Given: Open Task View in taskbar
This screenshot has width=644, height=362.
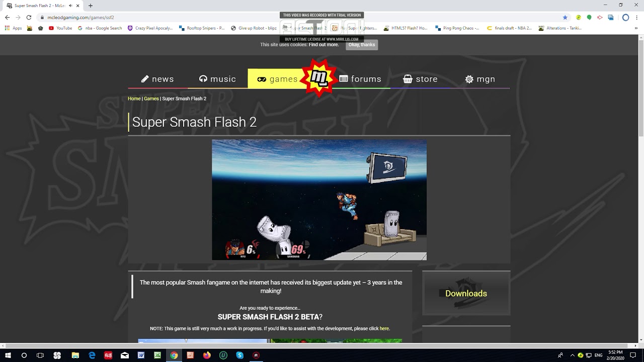Looking at the screenshot, I should (x=40, y=355).
